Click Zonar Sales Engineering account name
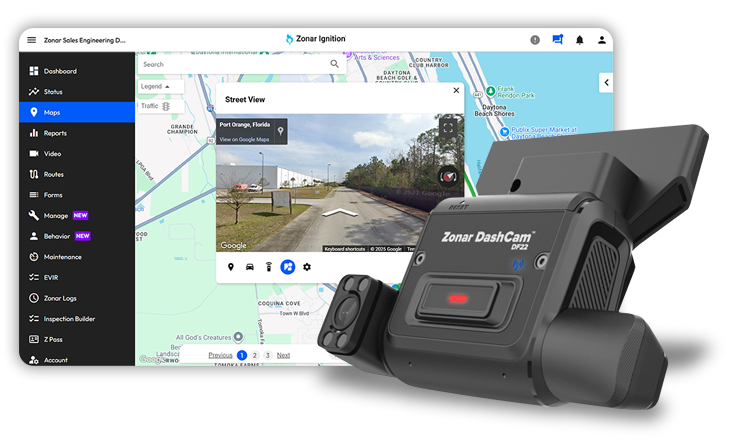750x440 pixels. point(85,40)
